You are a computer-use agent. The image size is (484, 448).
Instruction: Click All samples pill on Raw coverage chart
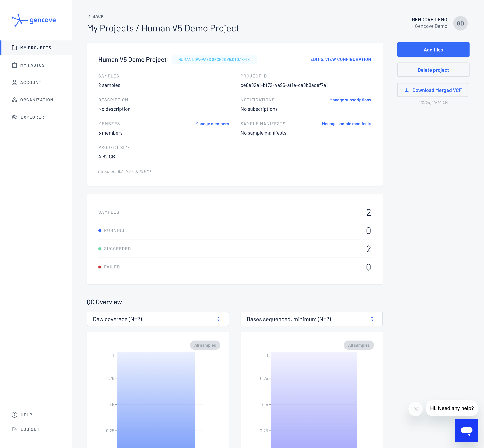[205, 345]
